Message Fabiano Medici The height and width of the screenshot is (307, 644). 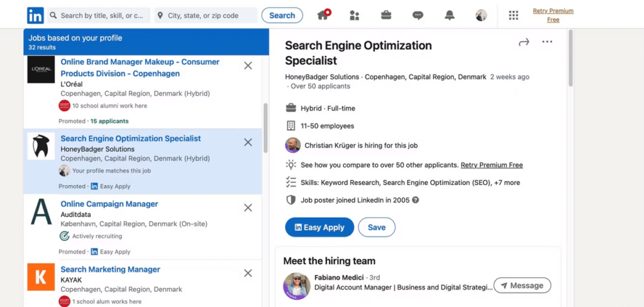522,286
